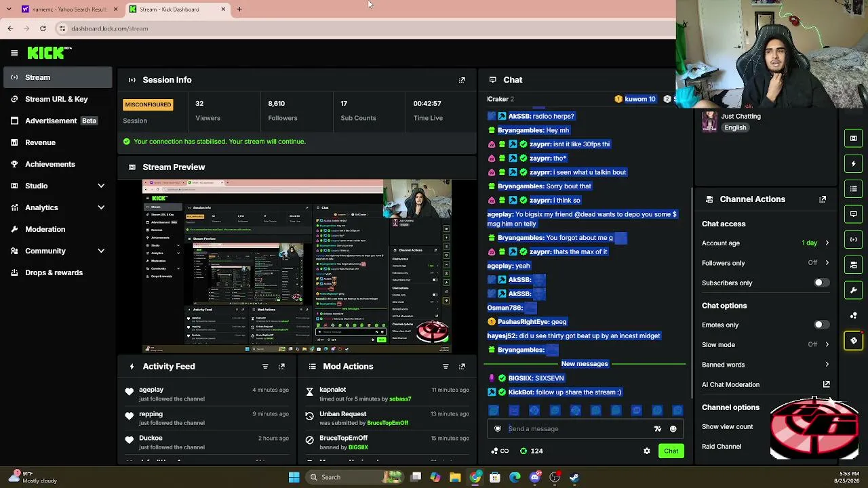
Task: Pop out the Session Info panel
Action: tap(462, 80)
